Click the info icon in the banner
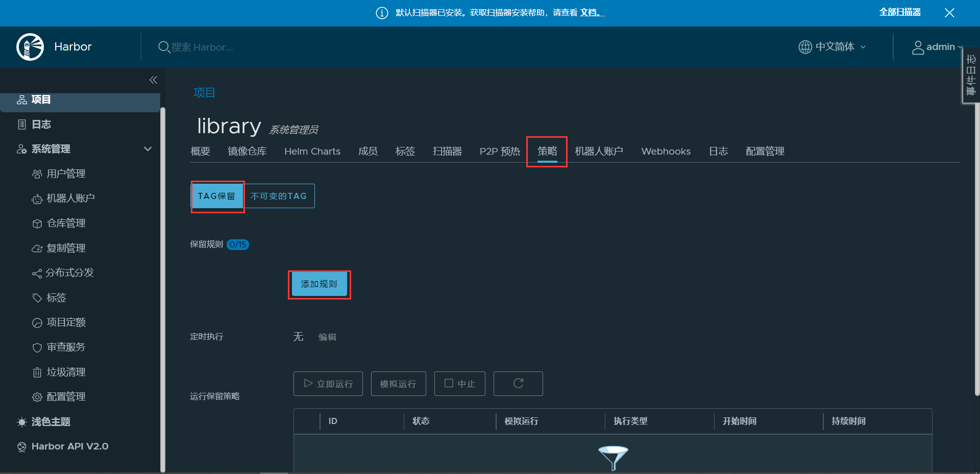Screen dimensions: 980x474 coord(382,13)
